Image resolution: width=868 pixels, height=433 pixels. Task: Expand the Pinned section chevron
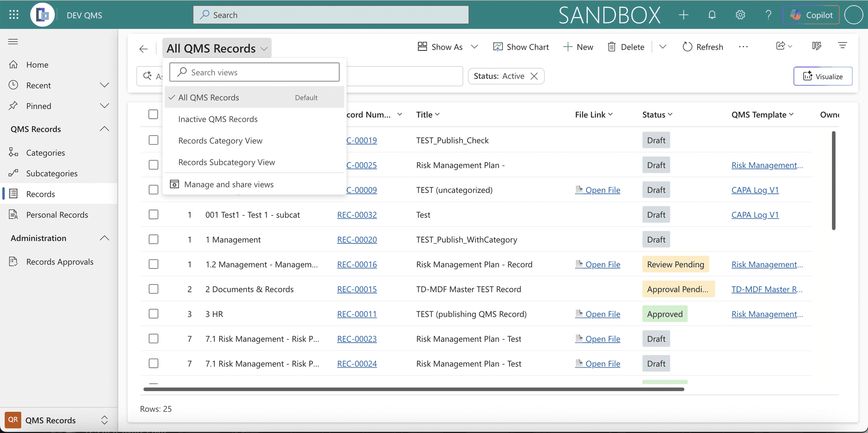pos(104,106)
